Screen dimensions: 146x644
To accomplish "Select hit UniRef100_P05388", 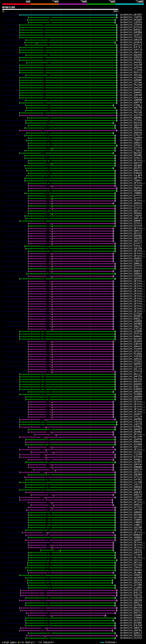I will tap(131, 356).
